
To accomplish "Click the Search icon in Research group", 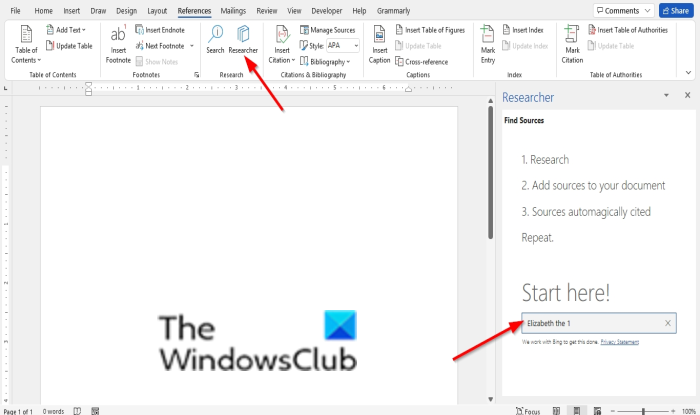I will pos(215,40).
